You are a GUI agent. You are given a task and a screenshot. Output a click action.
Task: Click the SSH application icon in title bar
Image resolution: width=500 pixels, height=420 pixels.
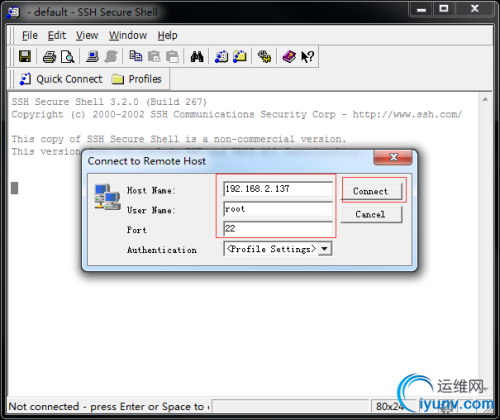point(13,12)
